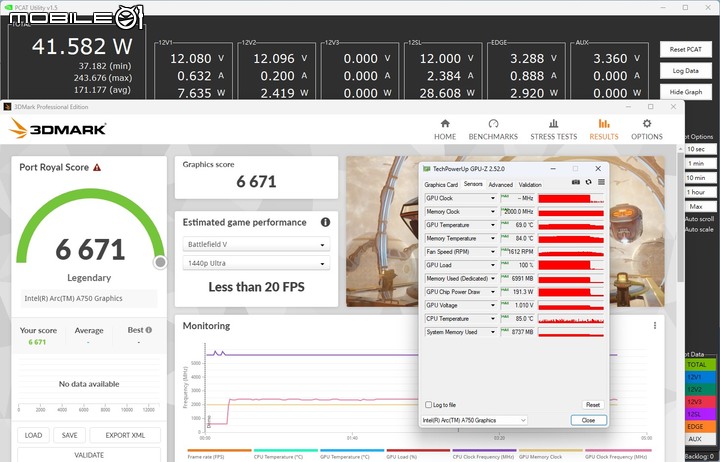Click the 3DMark vertical scrollbar
Viewport: 720px width, 462px height.
(x=680, y=216)
